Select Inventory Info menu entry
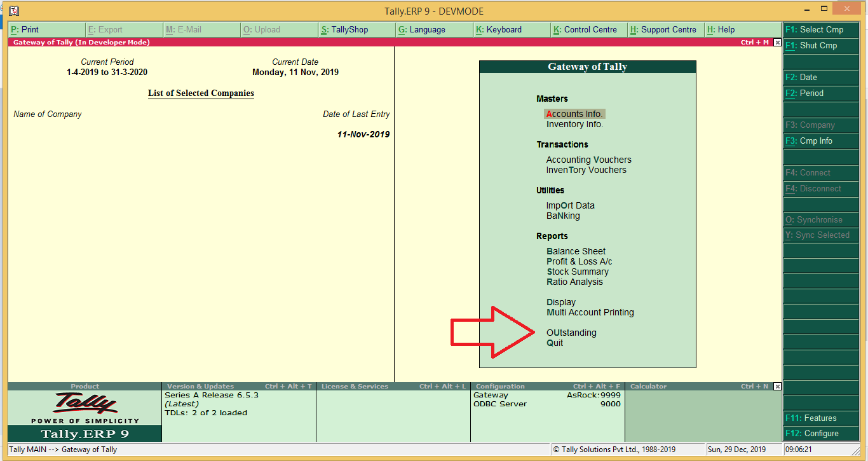The height and width of the screenshot is (461, 868). (x=574, y=124)
